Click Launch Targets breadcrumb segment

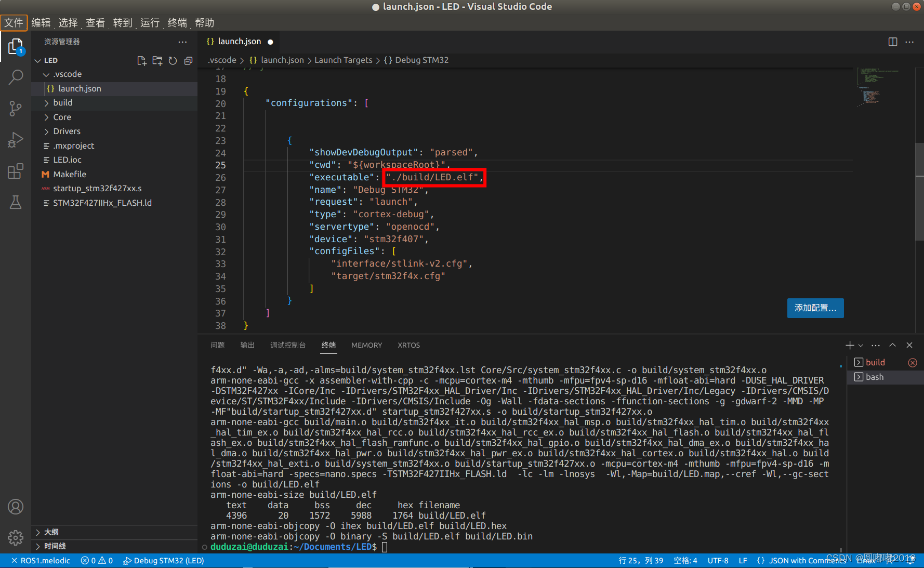point(344,60)
